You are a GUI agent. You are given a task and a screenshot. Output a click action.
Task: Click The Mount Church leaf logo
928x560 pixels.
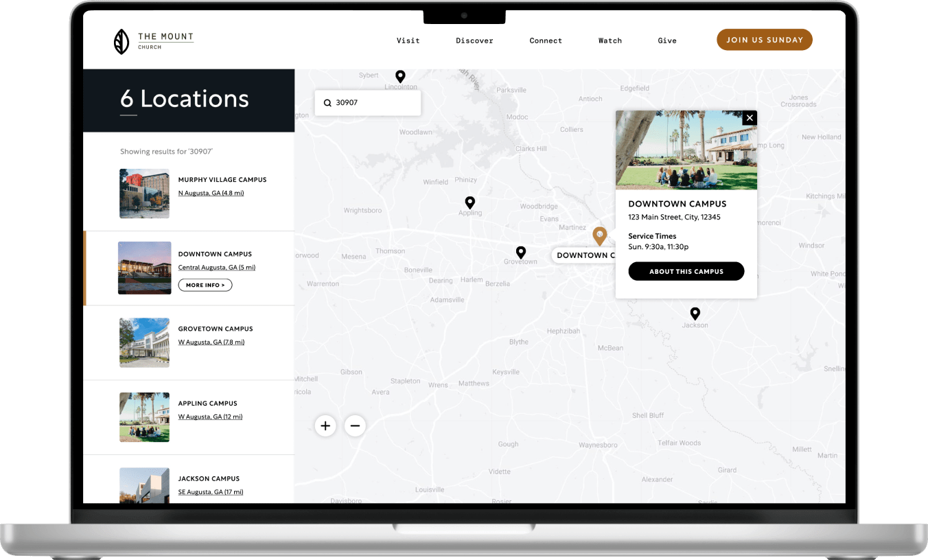click(121, 41)
